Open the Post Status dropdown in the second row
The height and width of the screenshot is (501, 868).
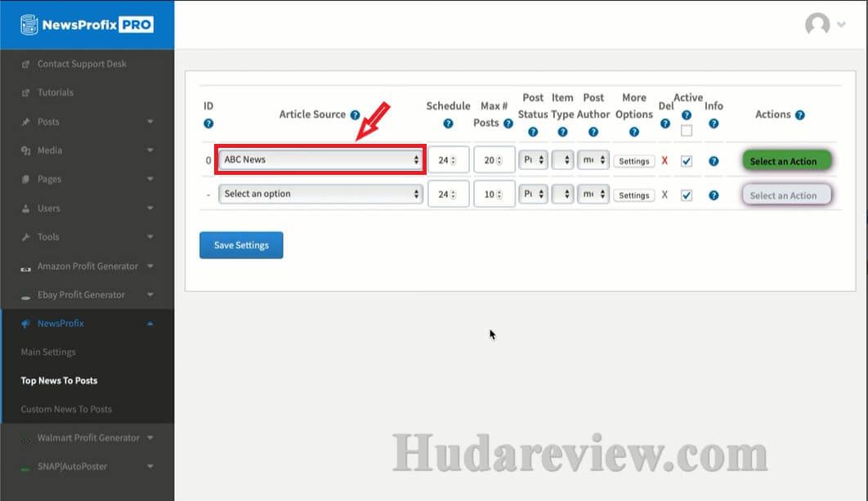[533, 195]
